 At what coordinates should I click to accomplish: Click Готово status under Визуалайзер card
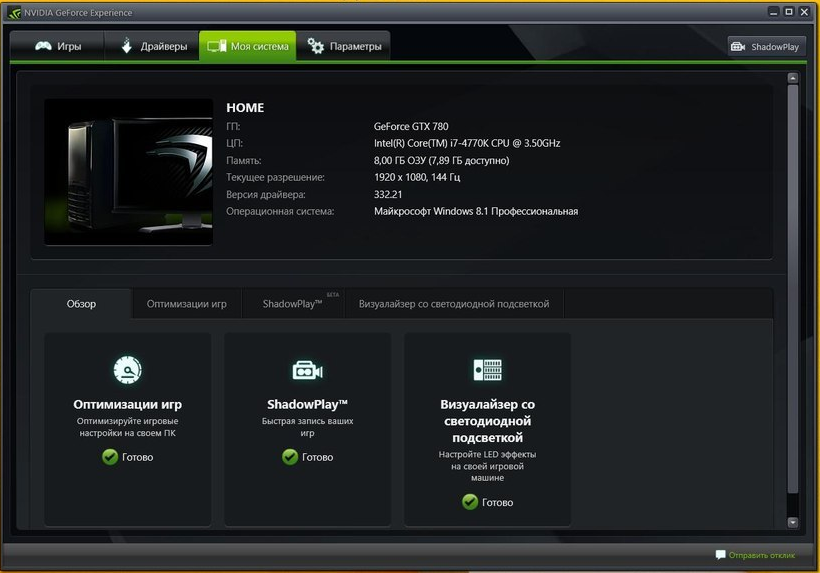(497, 502)
